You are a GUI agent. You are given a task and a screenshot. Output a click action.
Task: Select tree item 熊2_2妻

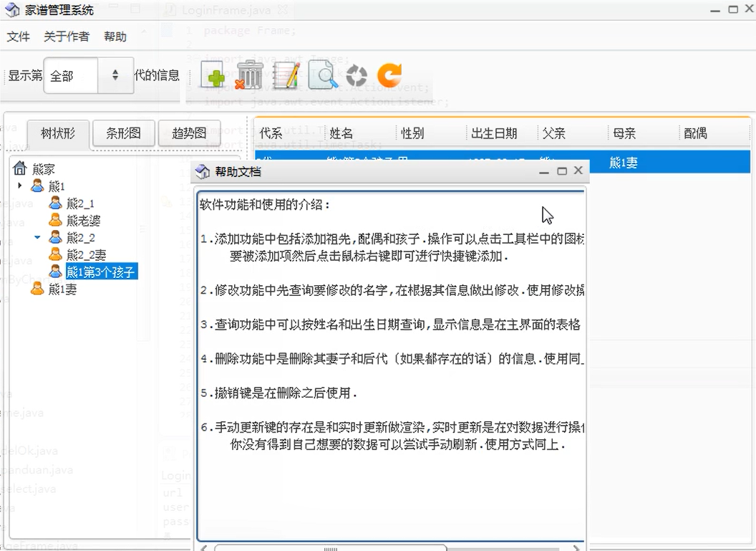coord(87,254)
